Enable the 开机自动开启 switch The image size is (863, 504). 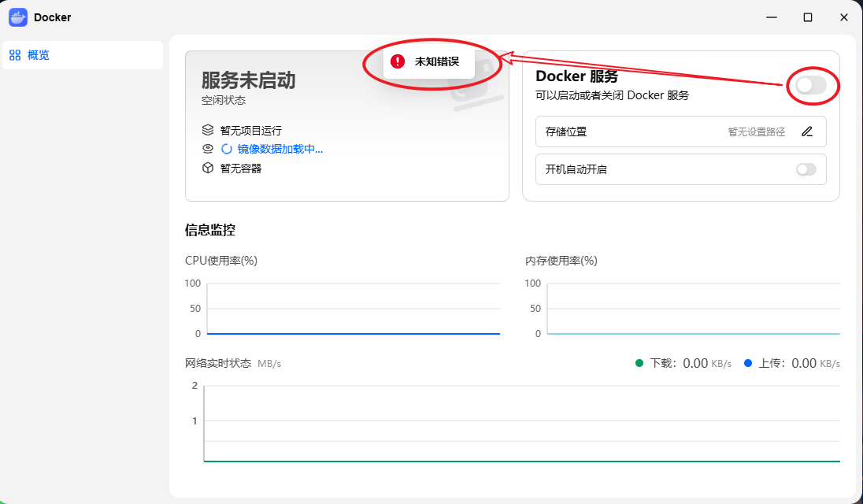806,169
